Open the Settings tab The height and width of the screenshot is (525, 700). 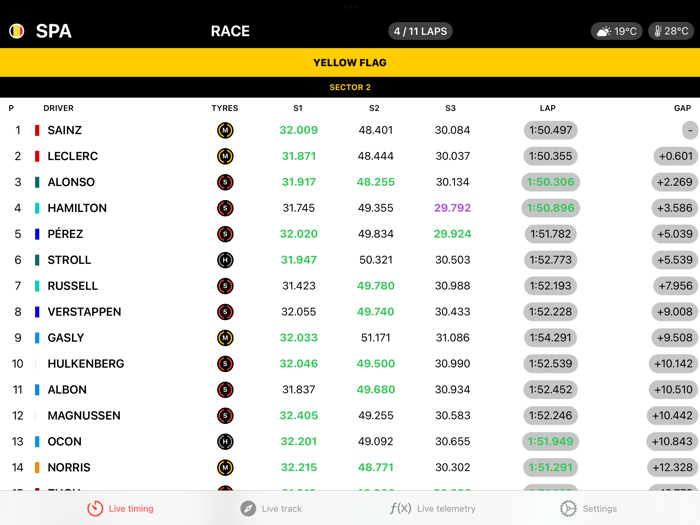click(x=588, y=508)
